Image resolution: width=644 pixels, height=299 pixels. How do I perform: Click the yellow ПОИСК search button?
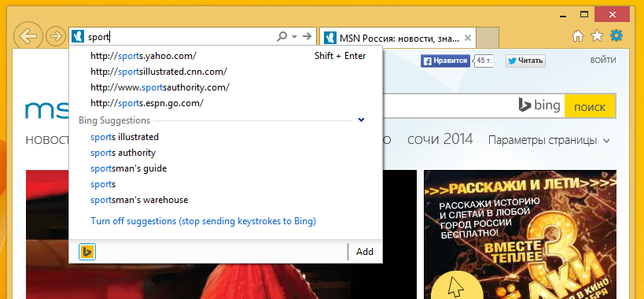590,107
